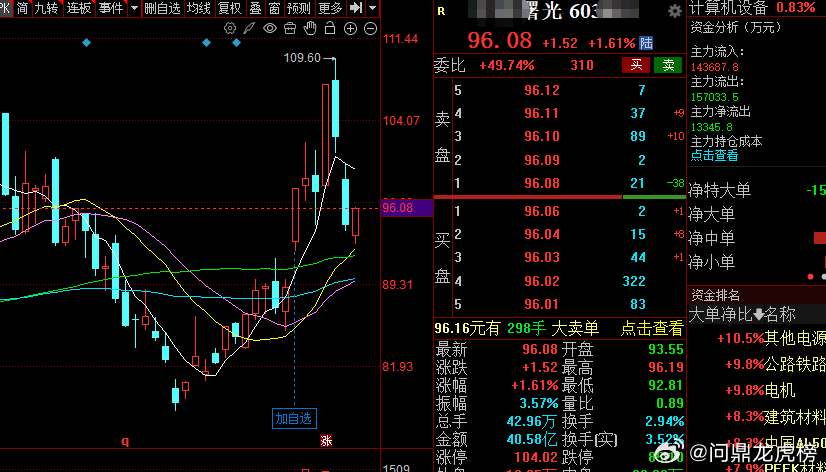Switch to 简 mode in toolbar
The image size is (826, 472).
pyautogui.click(x=23, y=8)
